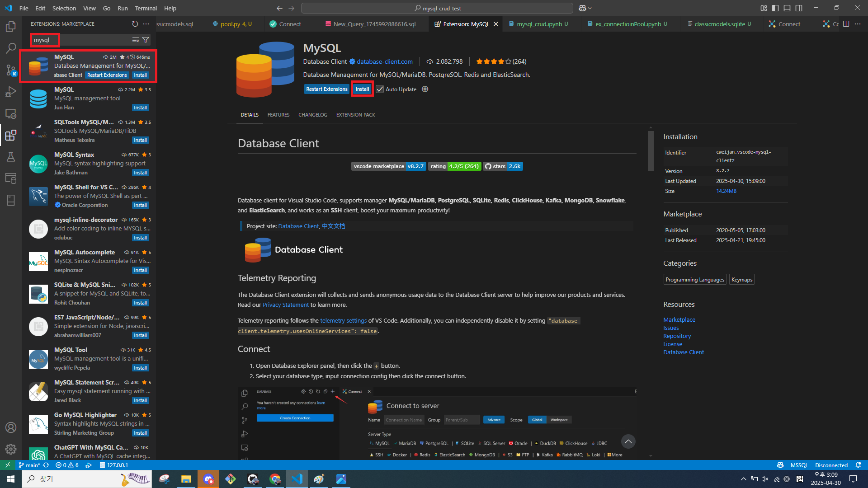Open the editor tabs more actions ellipsis
This screenshot has width=868, height=488.
858,24
